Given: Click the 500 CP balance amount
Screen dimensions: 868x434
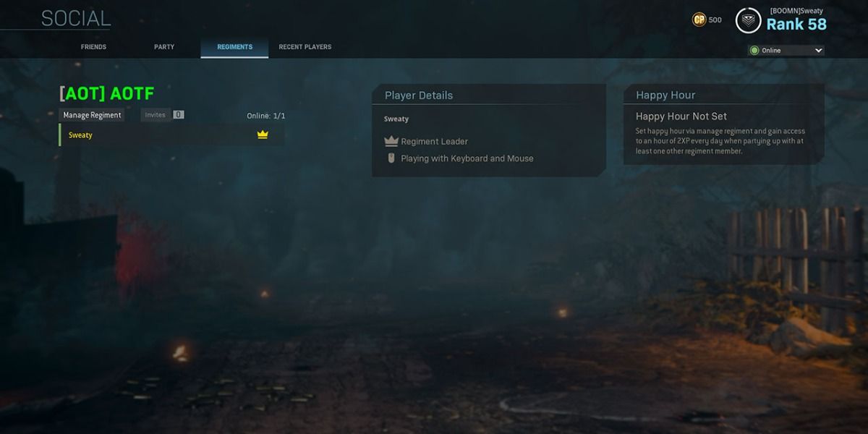Looking at the screenshot, I should pos(715,20).
